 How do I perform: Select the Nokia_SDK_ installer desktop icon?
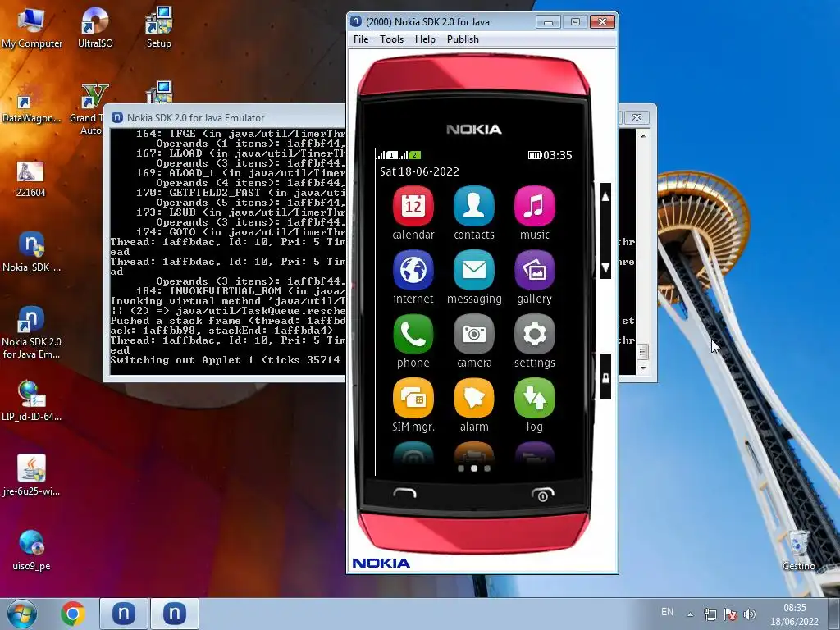click(31, 252)
